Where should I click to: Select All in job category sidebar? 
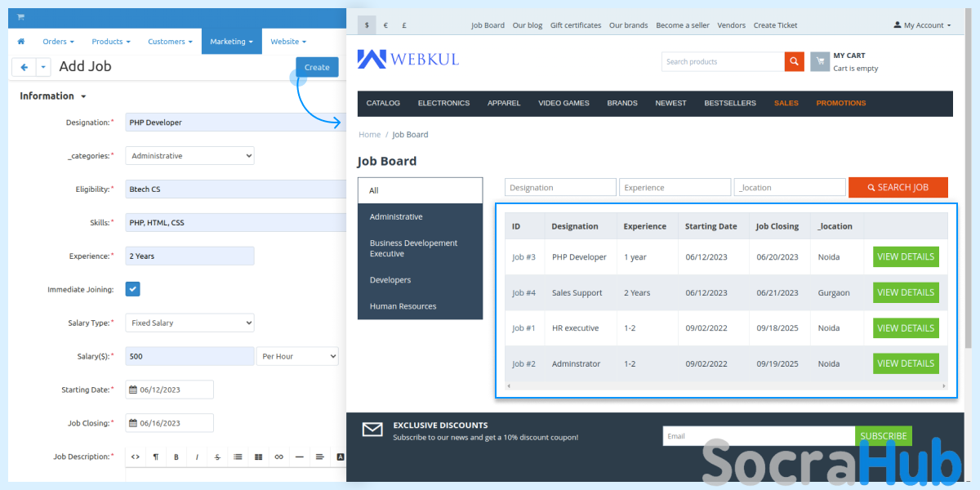click(x=420, y=190)
